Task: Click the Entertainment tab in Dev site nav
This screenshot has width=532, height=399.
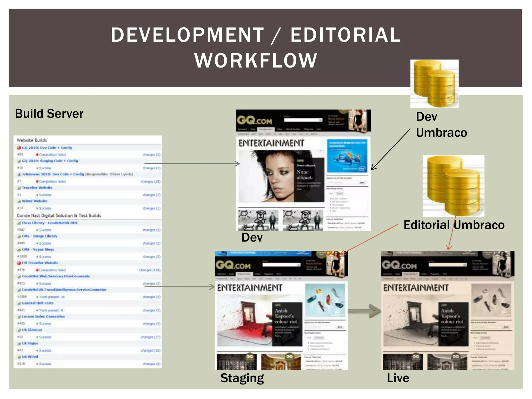Action: click(265, 129)
